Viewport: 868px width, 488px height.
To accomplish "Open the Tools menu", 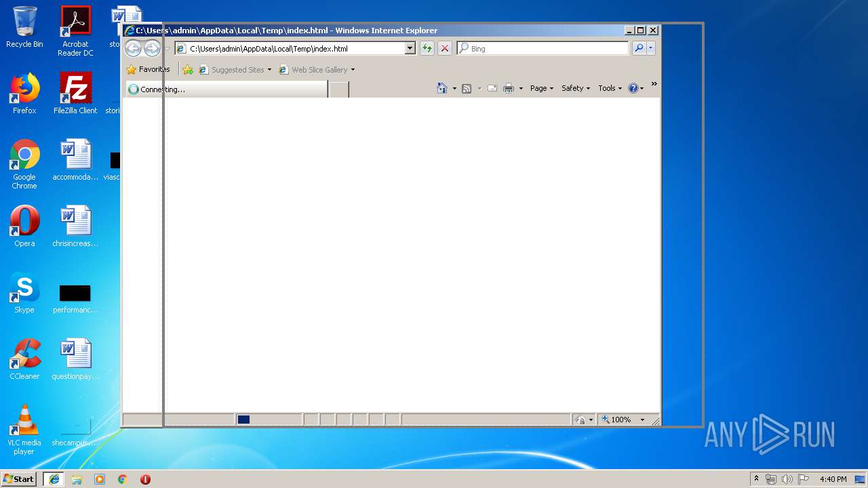I will pos(610,88).
